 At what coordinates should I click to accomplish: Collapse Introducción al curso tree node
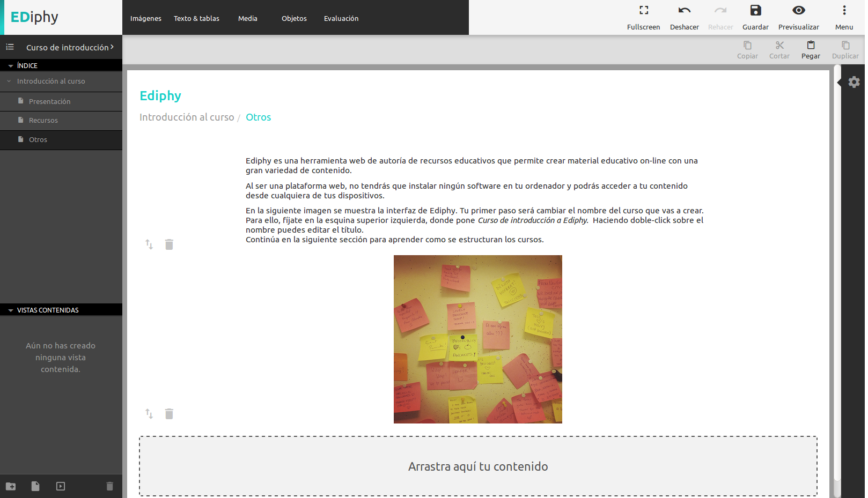(9, 81)
